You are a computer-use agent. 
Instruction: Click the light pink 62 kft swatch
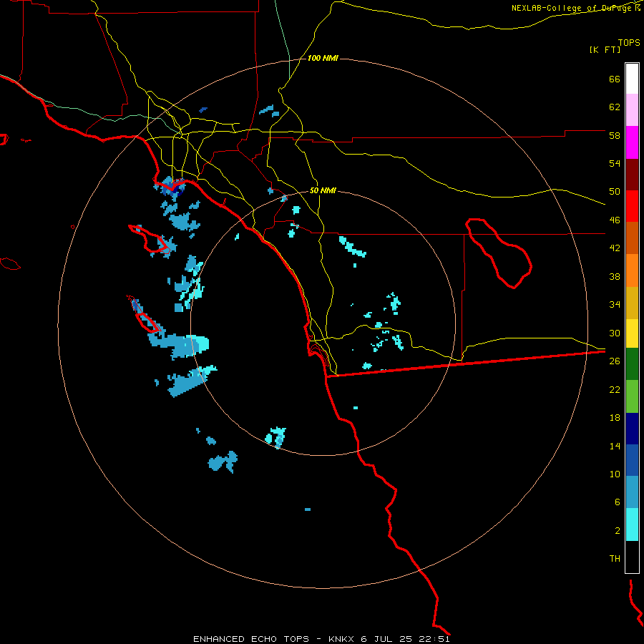pos(632,109)
